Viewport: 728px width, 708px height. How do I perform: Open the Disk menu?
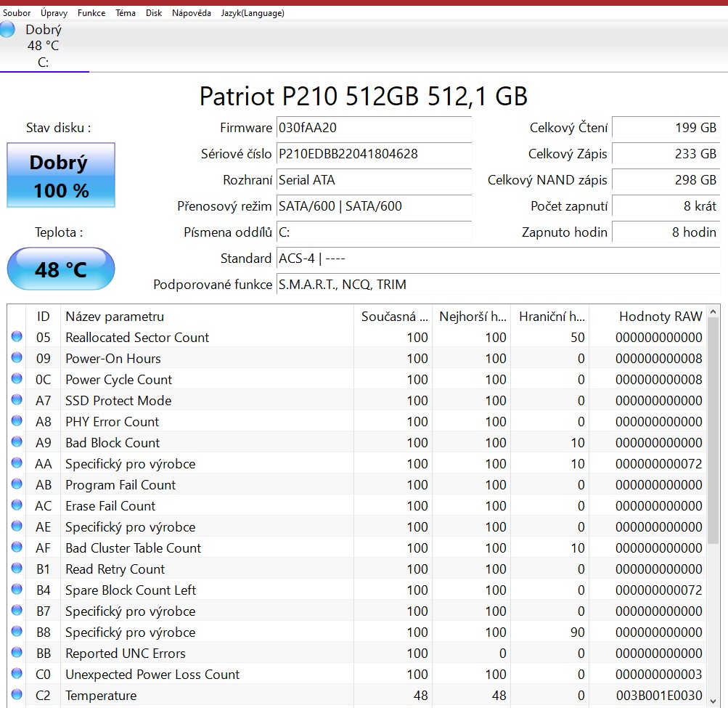click(x=154, y=13)
